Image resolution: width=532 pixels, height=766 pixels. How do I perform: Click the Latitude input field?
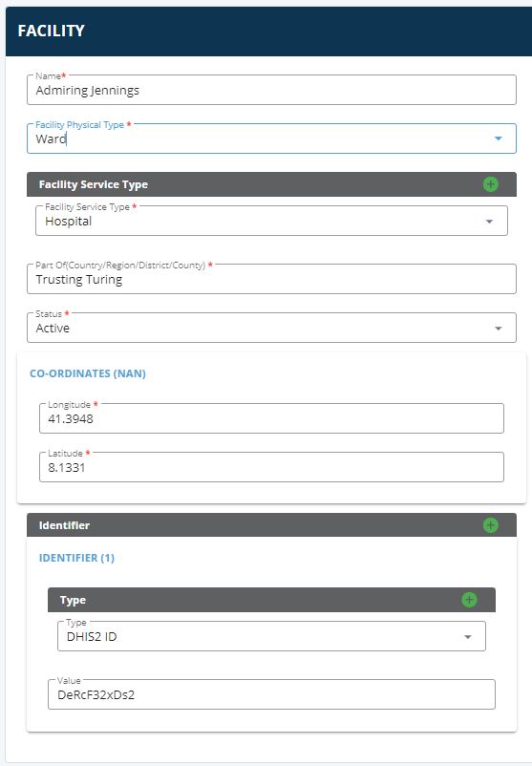point(271,467)
